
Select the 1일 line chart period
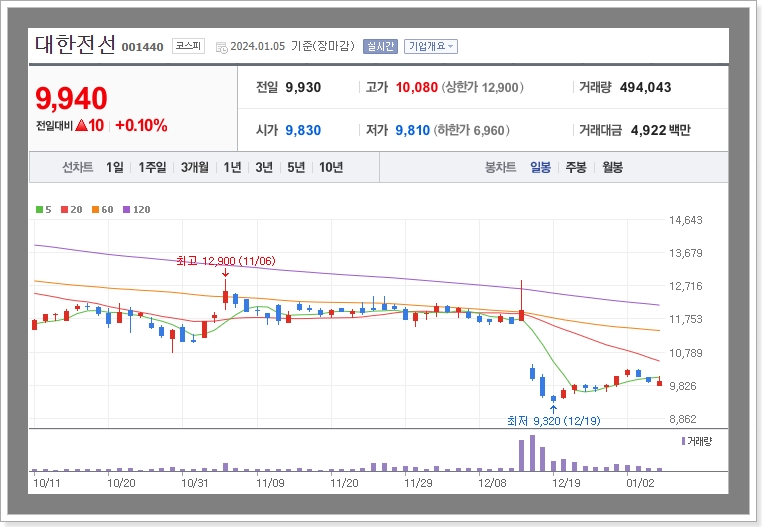[x=115, y=167]
